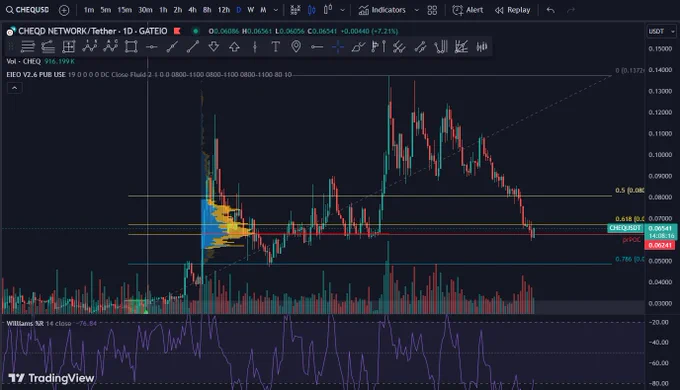Click the EIEO V2.6 PUB USE indicator label

pyautogui.click(x=36, y=75)
